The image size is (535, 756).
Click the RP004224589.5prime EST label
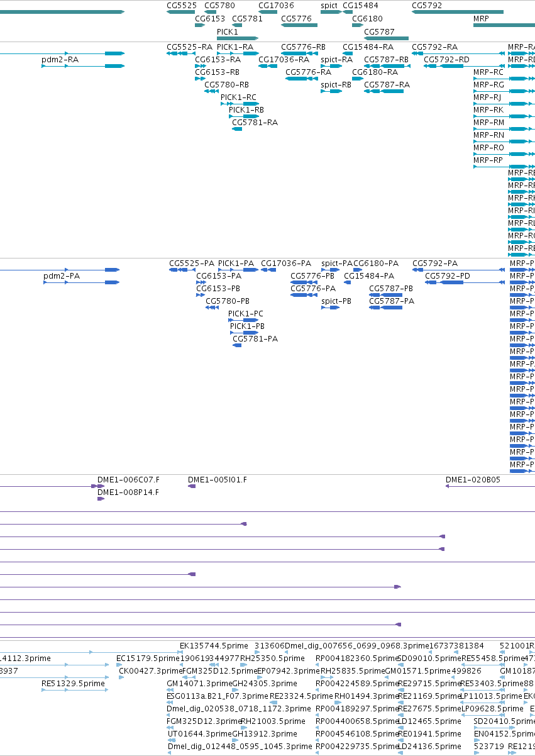point(357,684)
